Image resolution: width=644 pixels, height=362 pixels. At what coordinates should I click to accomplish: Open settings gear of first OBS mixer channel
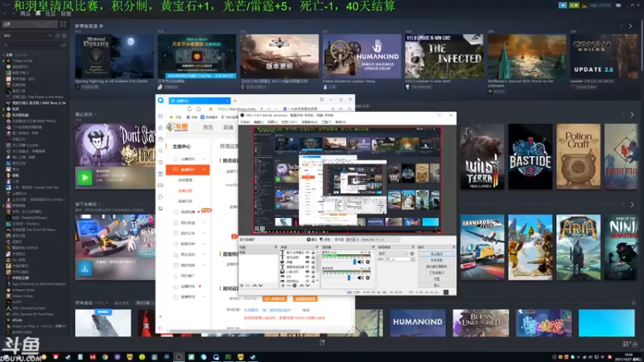click(x=368, y=262)
